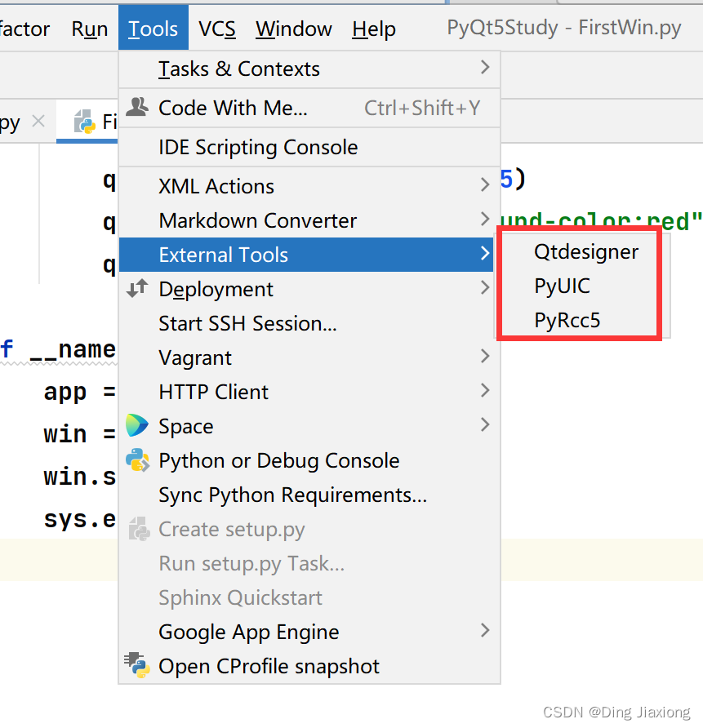Click the code line starting with app =

click(79, 393)
